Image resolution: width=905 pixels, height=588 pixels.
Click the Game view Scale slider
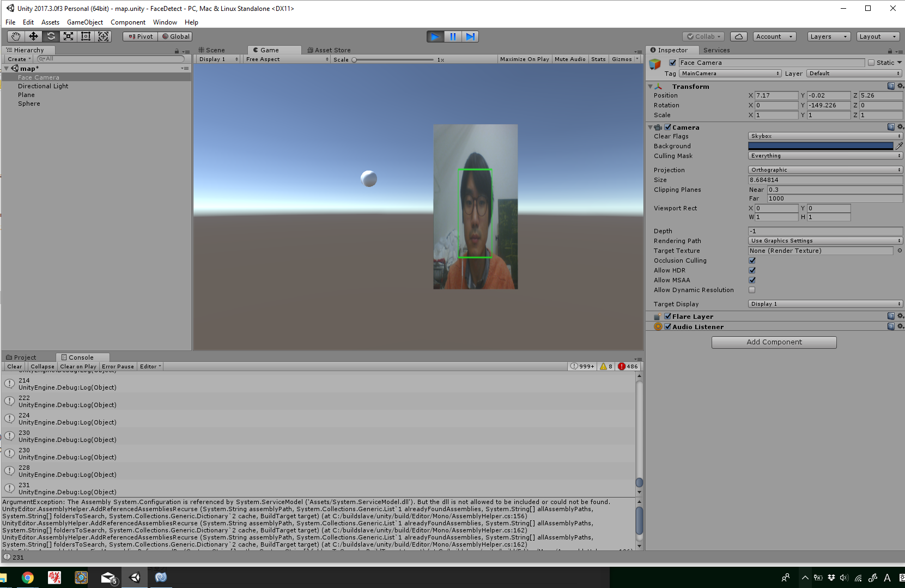click(x=393, y=59)
